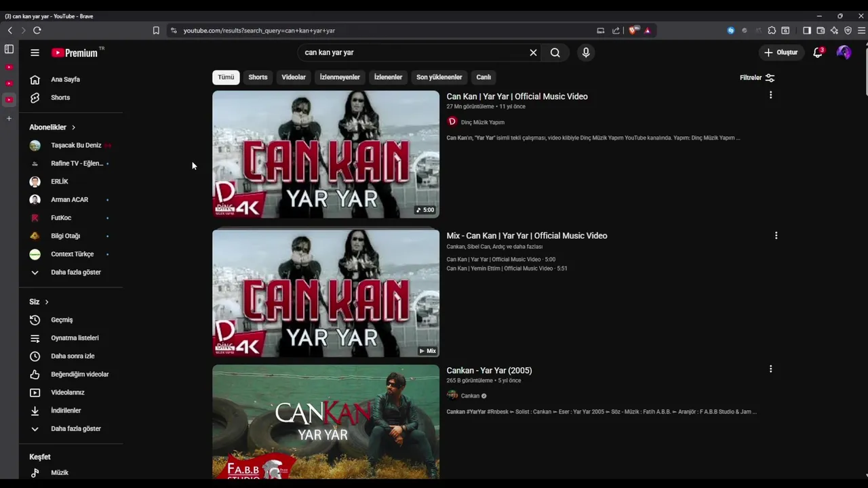Open Videolarınız page

[x=71, y=392]
